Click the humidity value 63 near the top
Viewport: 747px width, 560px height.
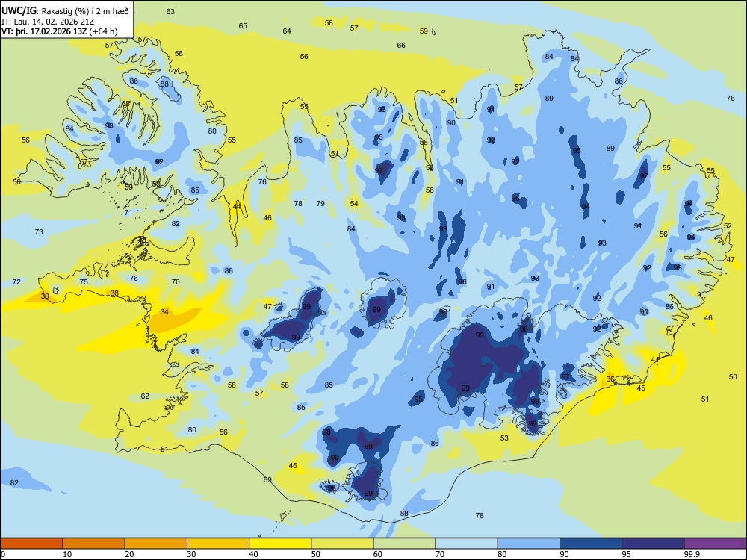170,12
